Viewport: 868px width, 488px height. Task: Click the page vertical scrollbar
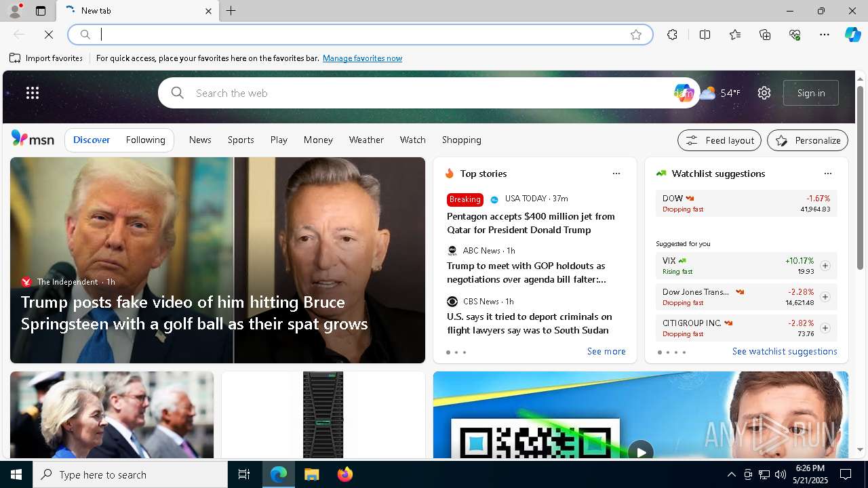[860, 178]
